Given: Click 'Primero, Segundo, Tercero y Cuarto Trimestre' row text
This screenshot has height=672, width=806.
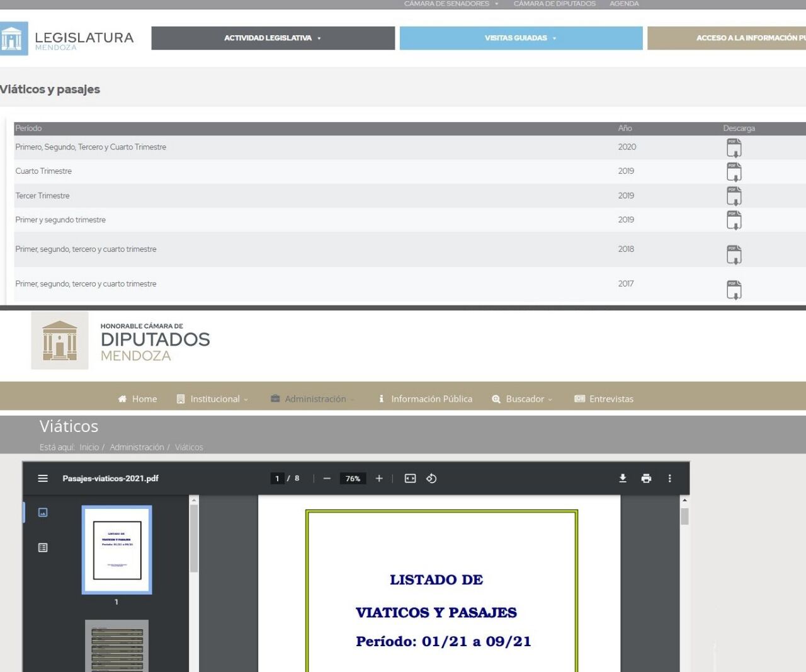Looking at the screenshot, I should [91, 147].
